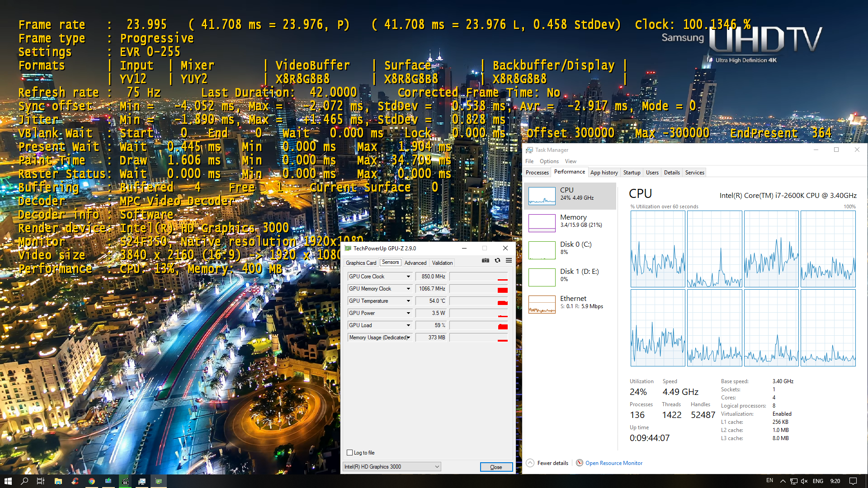Select the Memory performance graph thumbnail
The image size is (868, 488).
point(542,223)
